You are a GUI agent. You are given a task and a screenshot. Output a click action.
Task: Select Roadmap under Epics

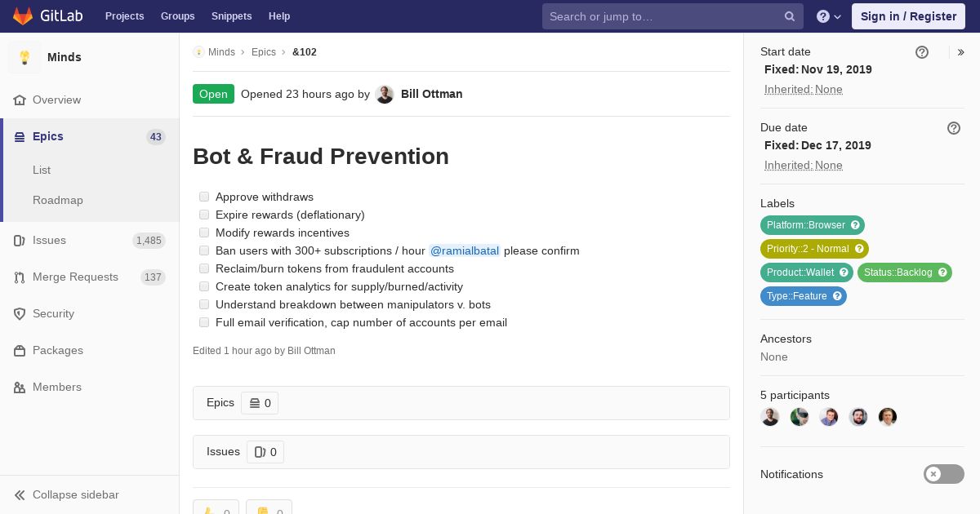coord(58,200)
